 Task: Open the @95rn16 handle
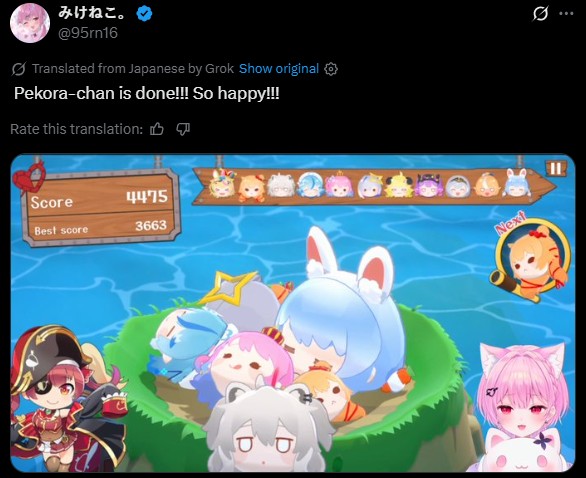(88, 33)
